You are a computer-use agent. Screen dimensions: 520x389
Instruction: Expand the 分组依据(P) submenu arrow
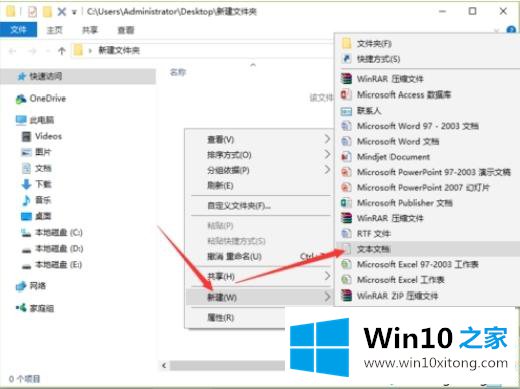[x=327, y=170]
